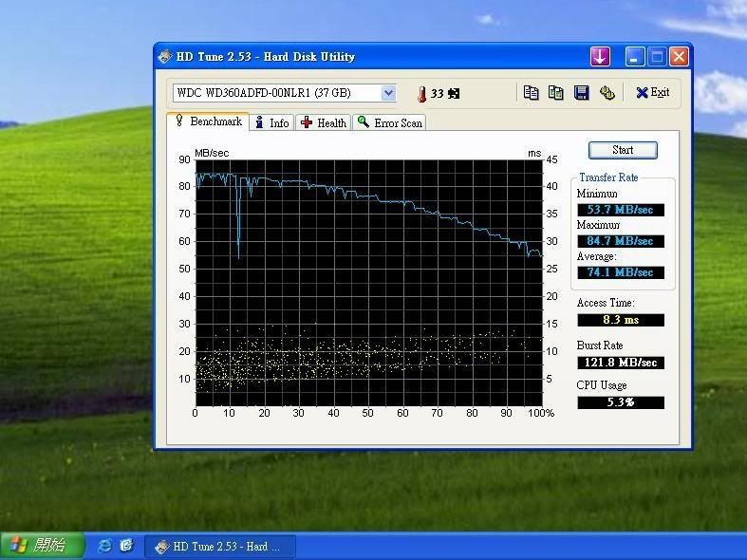Click the purple download-arrow title bar button
The height and width of the screenshot is (560, 747).
pos(600,57)
